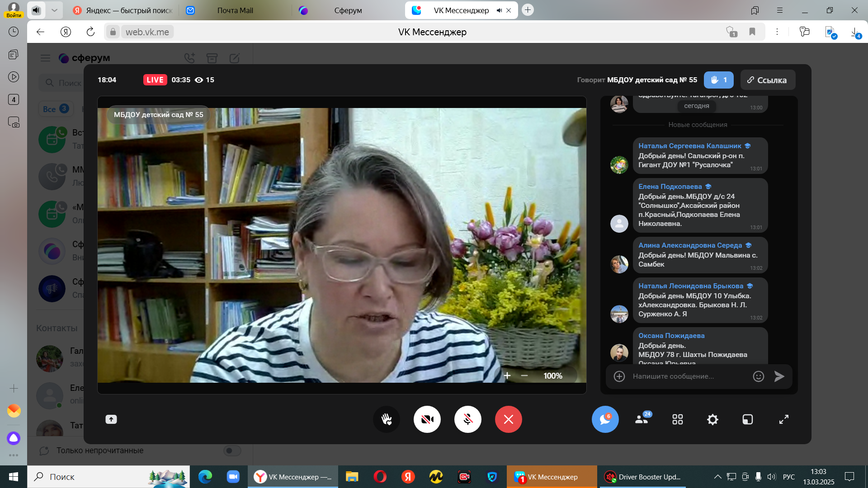Image resolution: width=868 pixels, height=488 pixels.
Task: Open Yandex protect shield in toolbar
Action: point(731,32)
